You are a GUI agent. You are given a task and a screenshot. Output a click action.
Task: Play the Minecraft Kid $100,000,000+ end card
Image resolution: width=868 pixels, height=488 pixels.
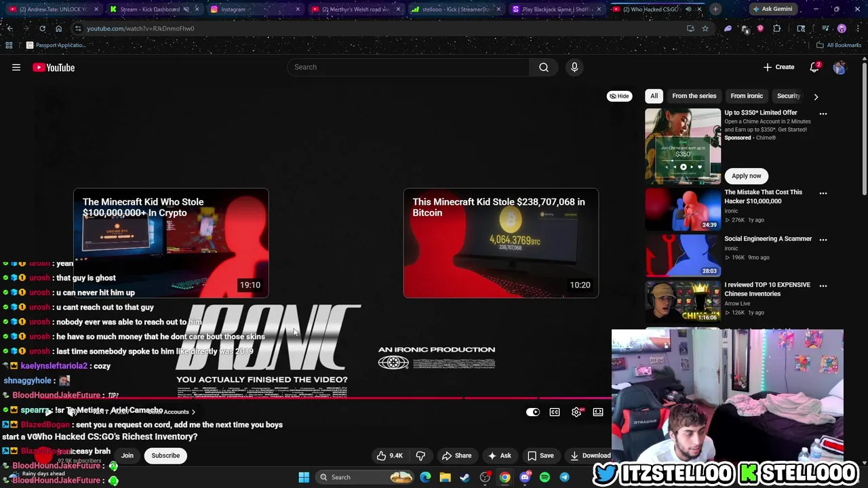point(171,243)
